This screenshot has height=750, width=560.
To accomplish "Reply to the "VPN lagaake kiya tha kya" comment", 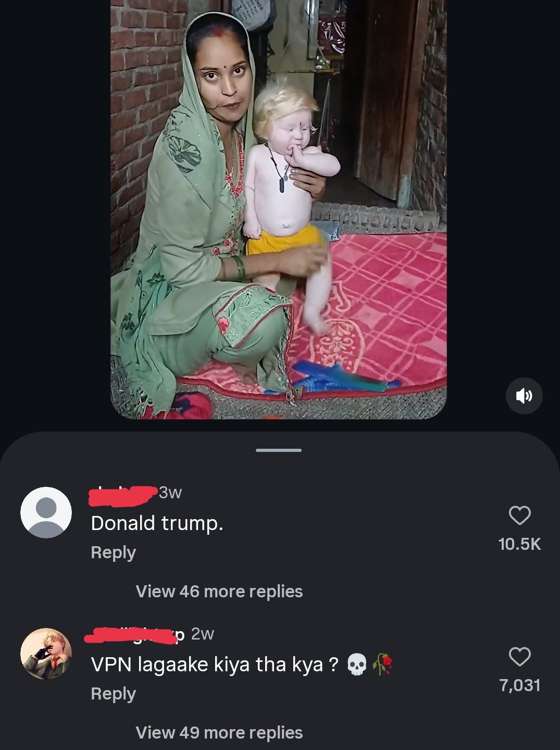I will click(113, 693).
